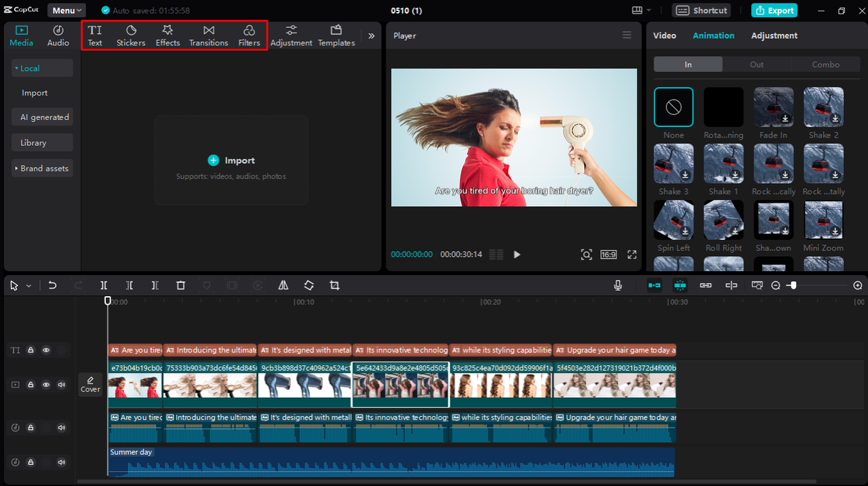Open the Library section
Image resolution: width=868 pixels, height=486 pixels.
click(x=42, y=143)
